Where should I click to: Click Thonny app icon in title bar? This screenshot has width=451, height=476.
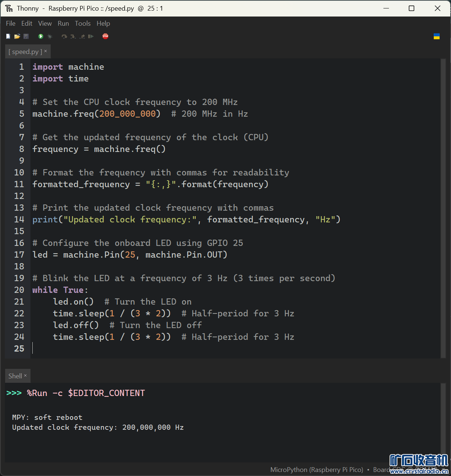[9, 8]
